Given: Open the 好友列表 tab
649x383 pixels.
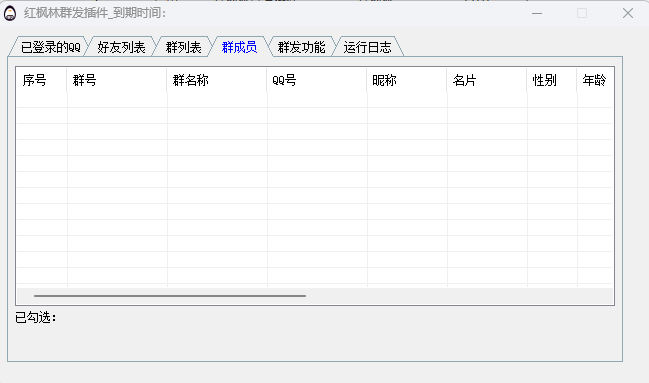Looking at the screenshot, I should point(121,47).
